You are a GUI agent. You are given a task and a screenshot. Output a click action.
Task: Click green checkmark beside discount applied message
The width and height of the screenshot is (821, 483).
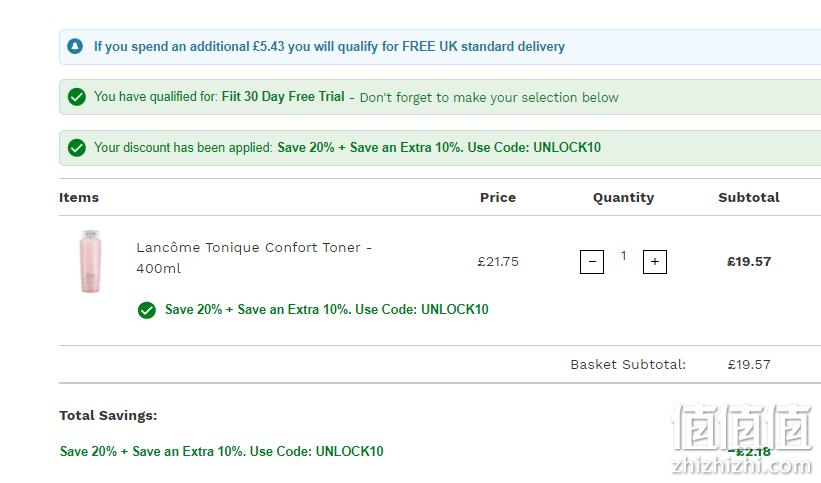tap(76, 148)
